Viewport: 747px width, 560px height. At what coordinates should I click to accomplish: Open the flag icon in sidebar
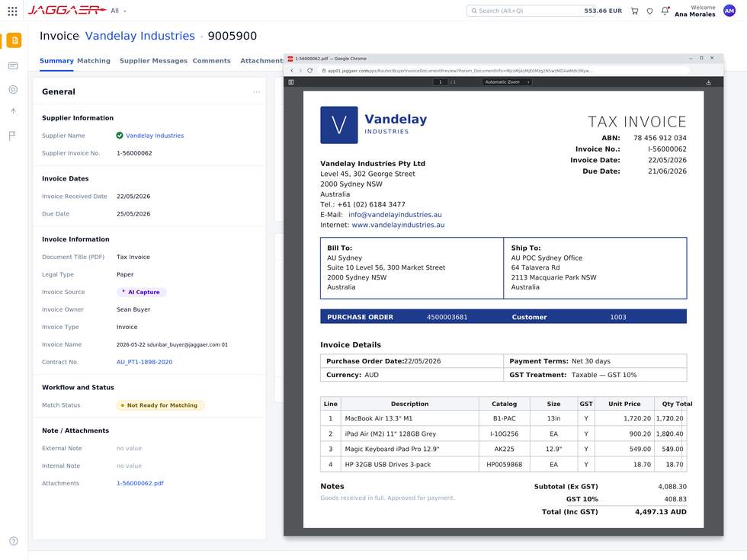tap(13, 136)
